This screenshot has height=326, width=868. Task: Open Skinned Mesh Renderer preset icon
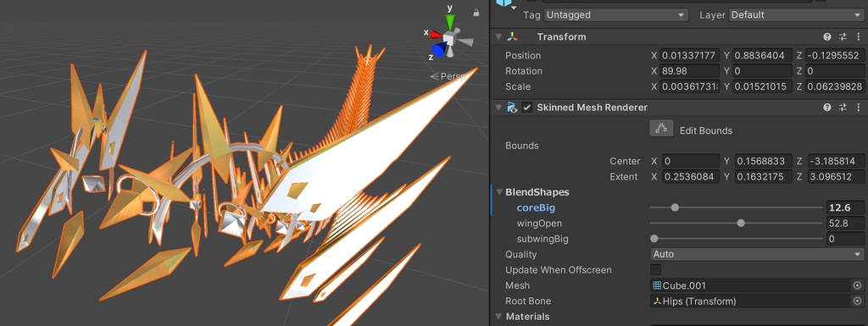pos(843,108)
